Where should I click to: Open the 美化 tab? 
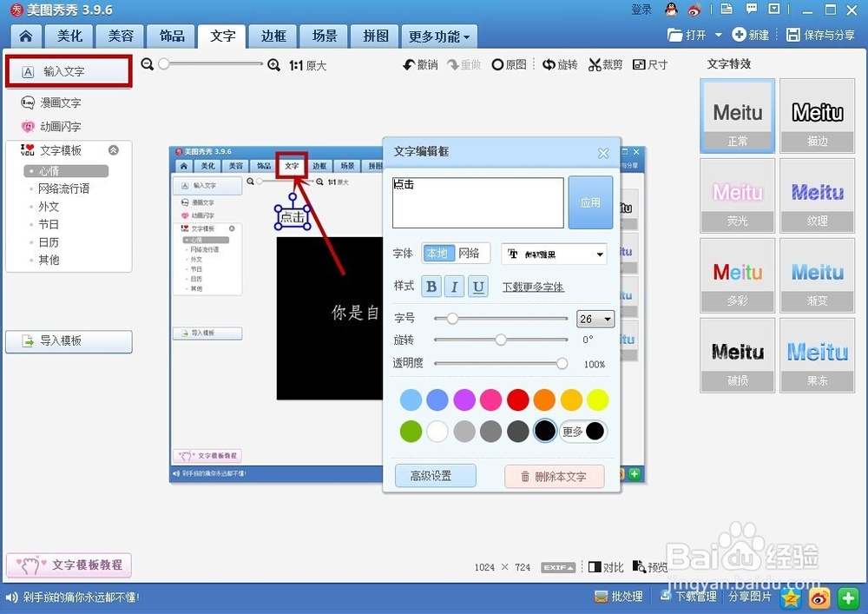pos(69,36)
